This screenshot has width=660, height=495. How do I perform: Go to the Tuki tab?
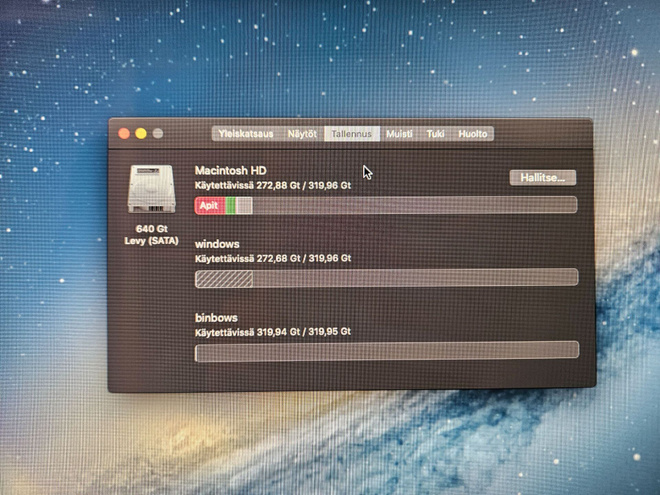tap(435, 134)
